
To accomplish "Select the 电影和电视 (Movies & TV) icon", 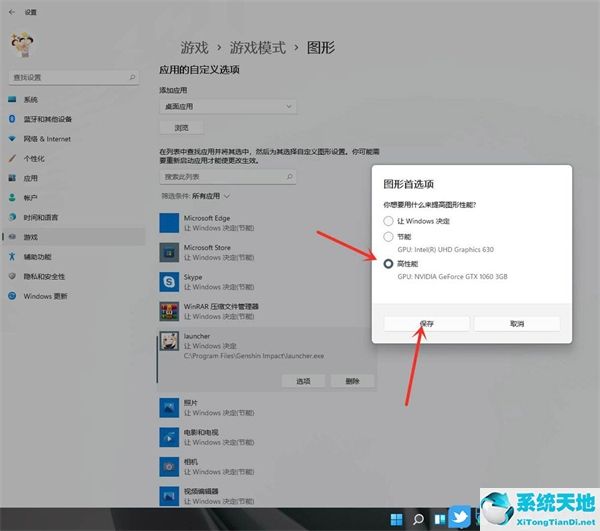I will point(169,437).
